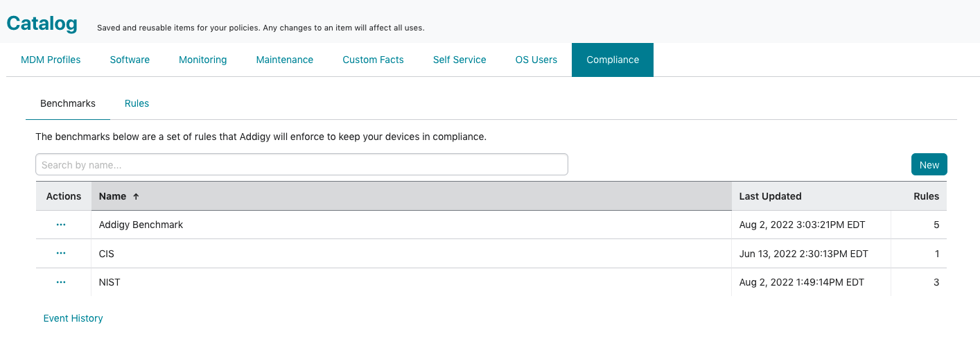Toggle sort arrow on Name column
This screenshot has width=980, height=348.
click(x=136, y=196)
